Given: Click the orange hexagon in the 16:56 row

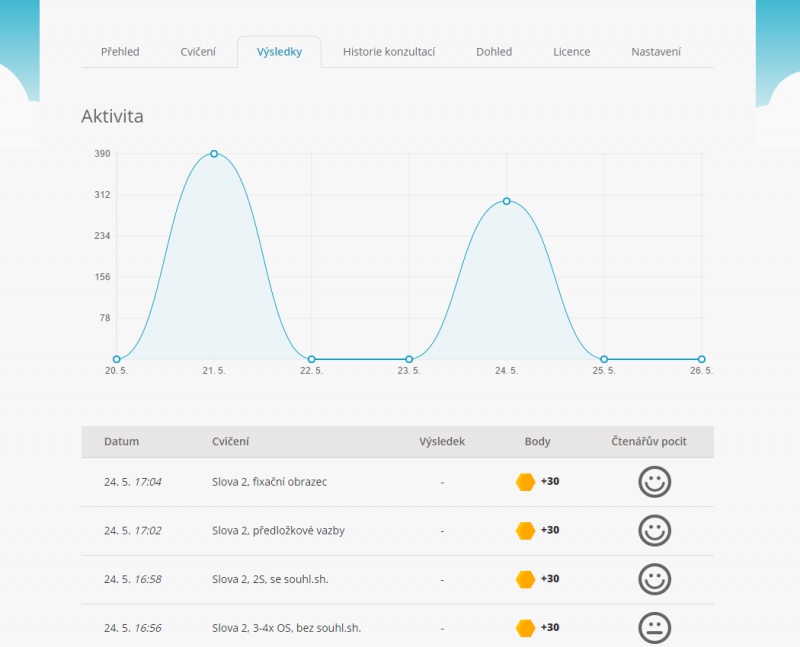Looking at the screenshot, I should (525, 628).
